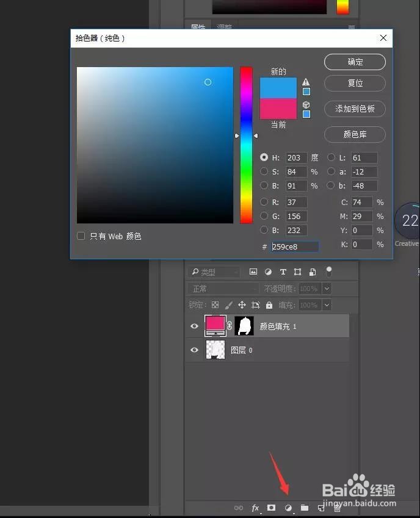Click the pixel layer filter icon
The image size is (420, 518).
tap(253, 272)
